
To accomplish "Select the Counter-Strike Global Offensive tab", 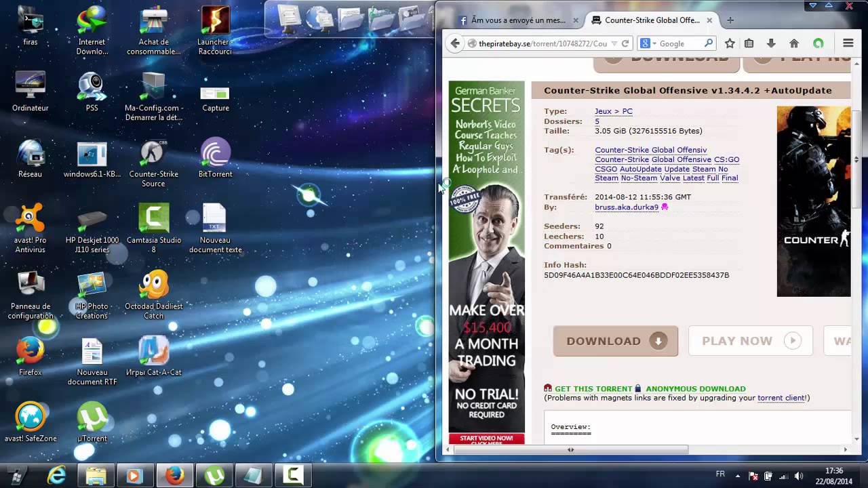I will coord(652,20).
